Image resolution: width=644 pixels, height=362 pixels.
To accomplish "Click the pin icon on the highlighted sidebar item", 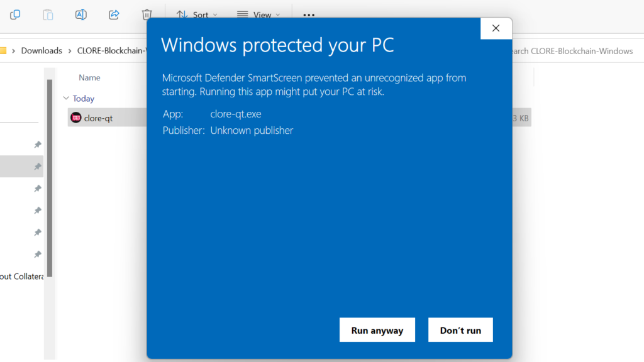I will point(38,167).
